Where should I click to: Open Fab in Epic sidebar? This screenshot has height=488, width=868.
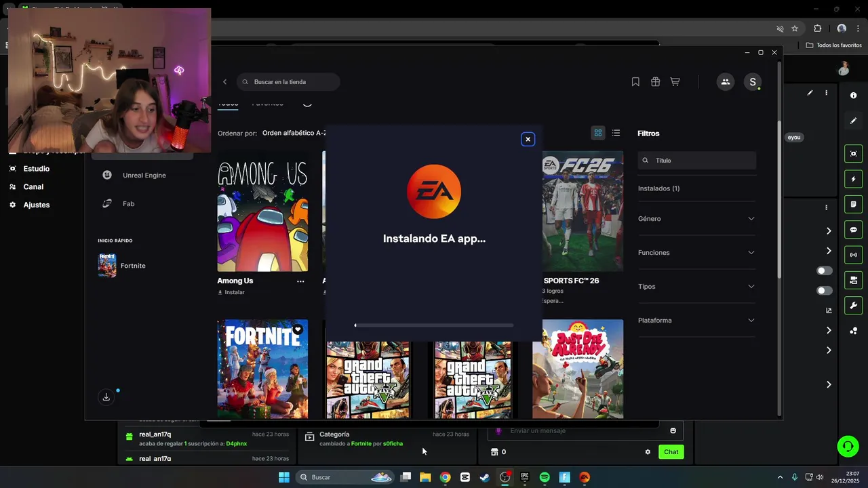(x=143, y=203)
